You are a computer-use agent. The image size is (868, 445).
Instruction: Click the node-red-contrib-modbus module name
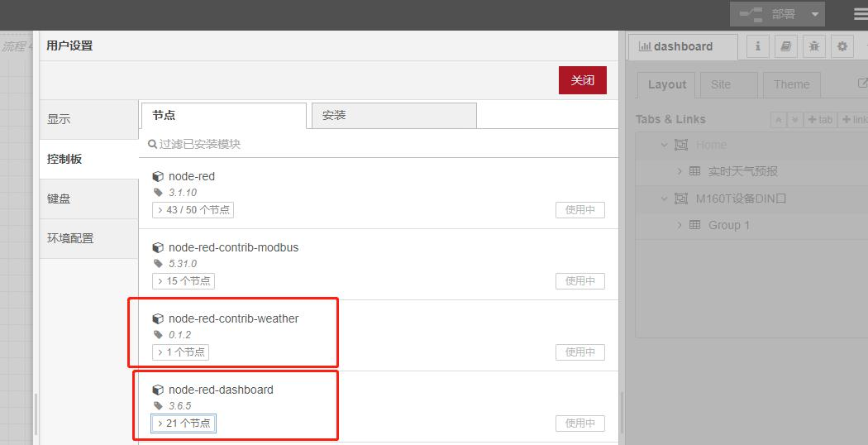(234, 247)
